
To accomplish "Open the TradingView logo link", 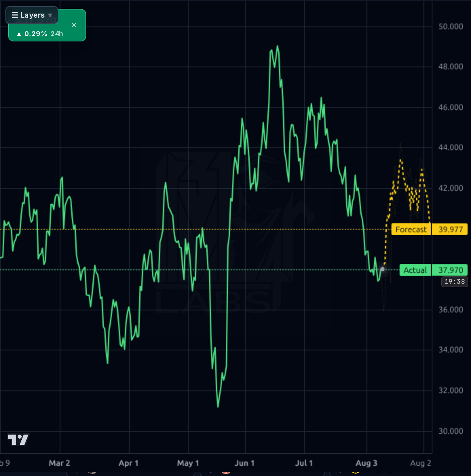I will coord(18,440).
